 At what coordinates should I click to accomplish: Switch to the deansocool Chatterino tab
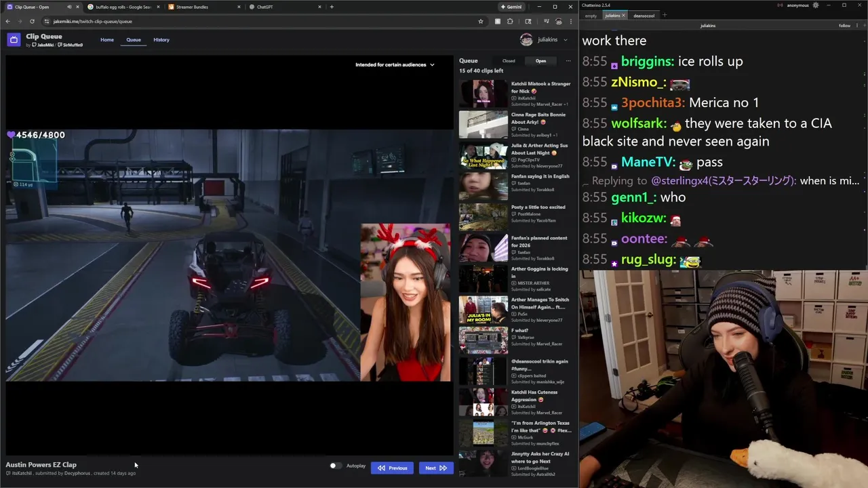(x=644, y=16)
